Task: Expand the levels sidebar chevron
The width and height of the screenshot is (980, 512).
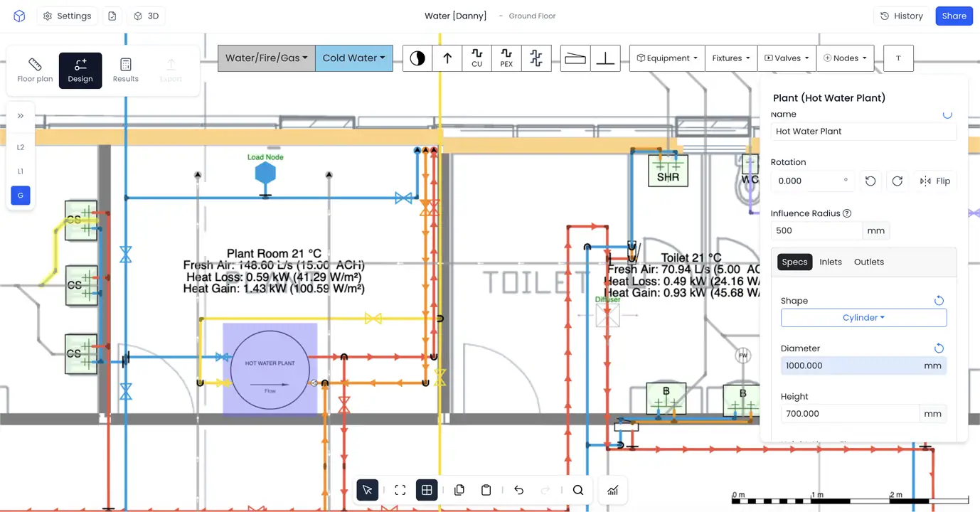Action: [21, 116]
